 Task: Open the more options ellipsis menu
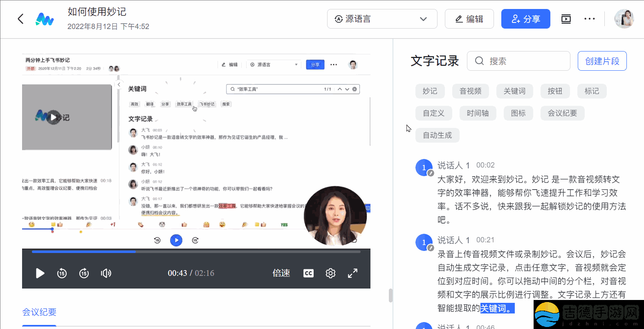click(589, 19)
